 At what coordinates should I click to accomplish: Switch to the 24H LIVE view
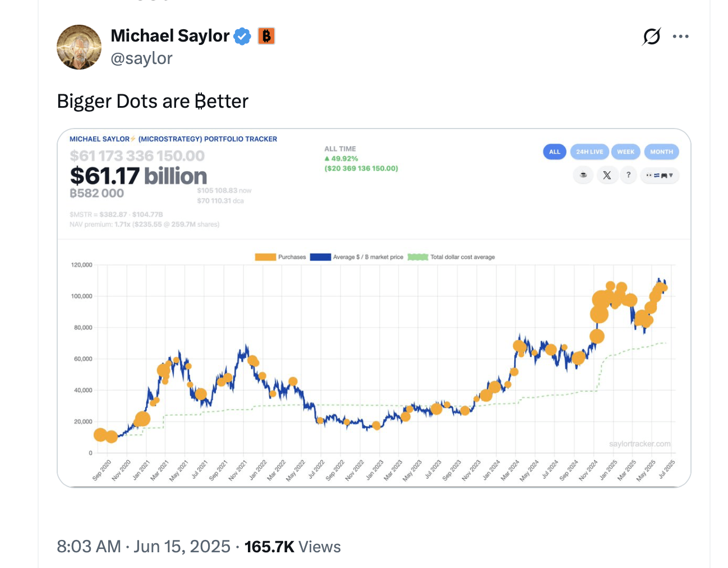[589, 152]
